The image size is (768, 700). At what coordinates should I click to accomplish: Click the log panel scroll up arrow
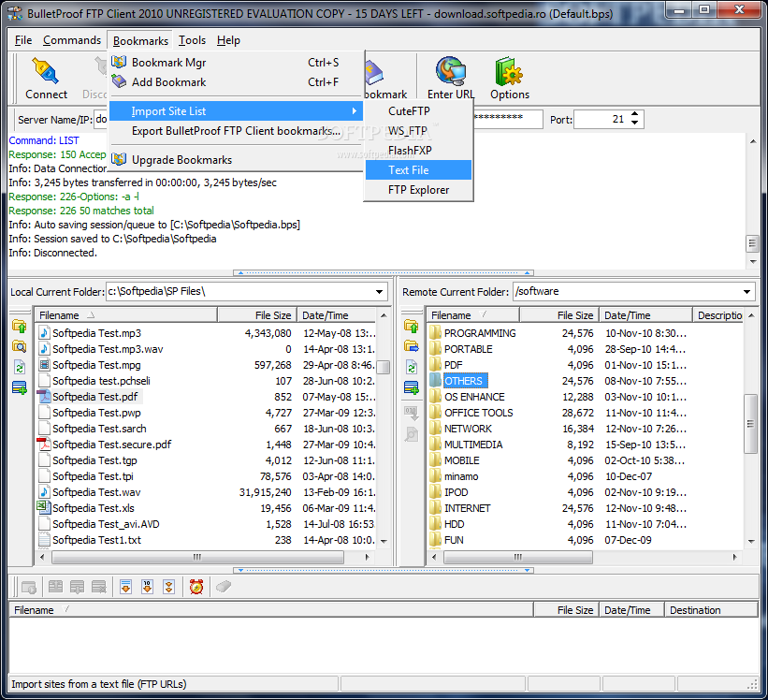click(753, 141)
